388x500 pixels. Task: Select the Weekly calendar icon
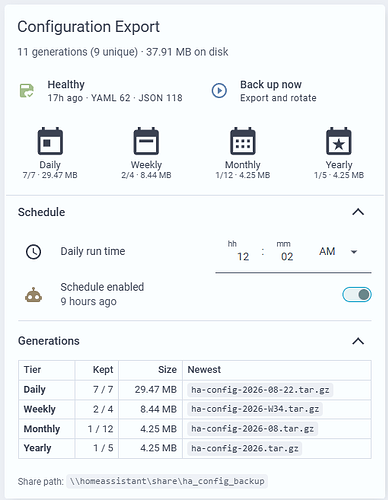146,141
